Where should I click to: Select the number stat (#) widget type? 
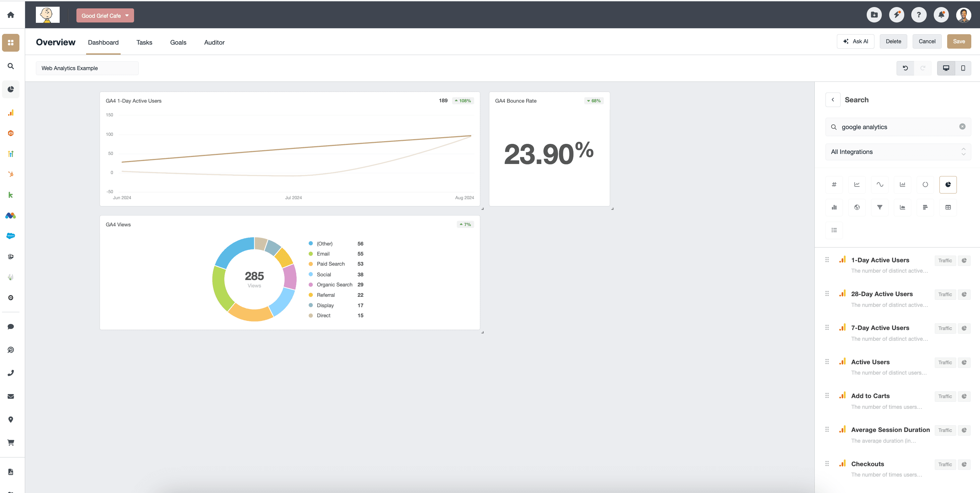[834, 185]
